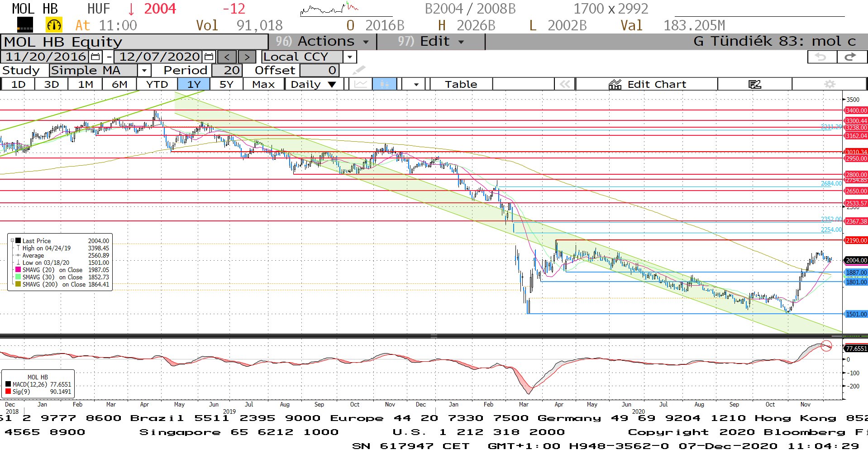Open the start date calendar picker
The image size is (868, 464).
(95, 57)
